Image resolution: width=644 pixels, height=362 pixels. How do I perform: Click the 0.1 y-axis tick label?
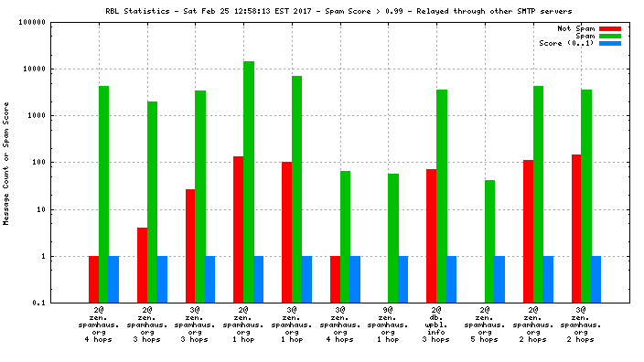[x=39, y=303]
